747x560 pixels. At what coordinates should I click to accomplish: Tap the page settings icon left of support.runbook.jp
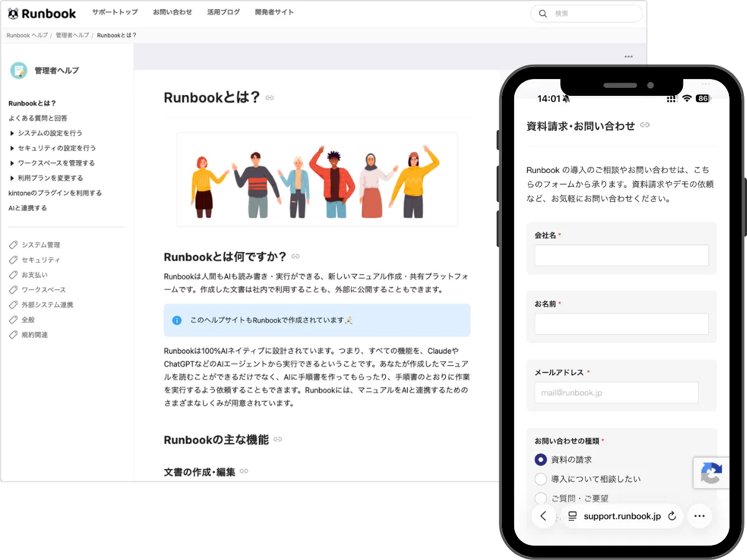coord(573,516)
